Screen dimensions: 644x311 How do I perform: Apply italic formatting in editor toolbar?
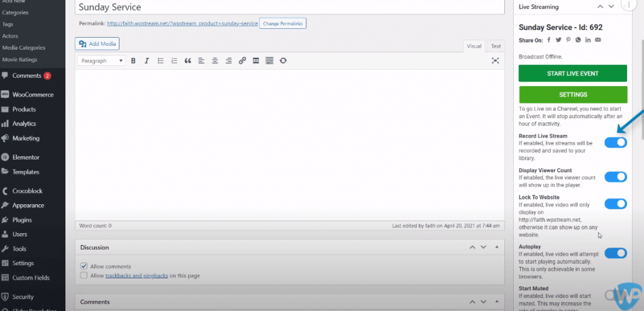point(147,61)
